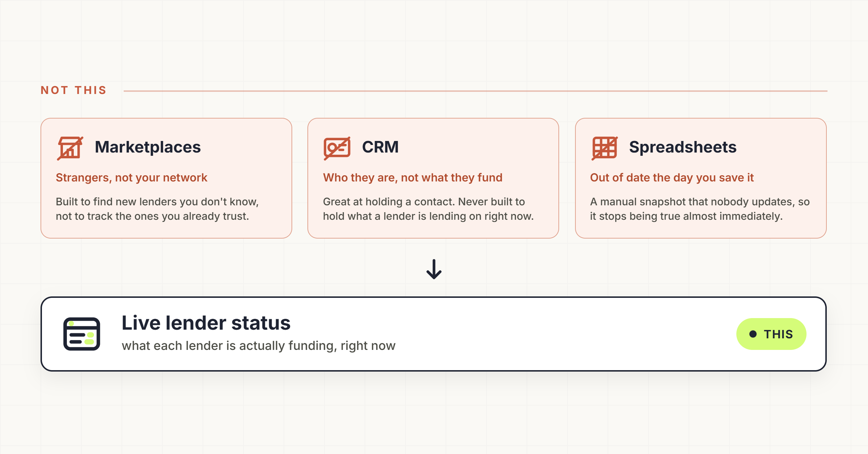Screen dimensions: 868x454
Task: Click the CRM card description paragraph
Action: (428, 209)
